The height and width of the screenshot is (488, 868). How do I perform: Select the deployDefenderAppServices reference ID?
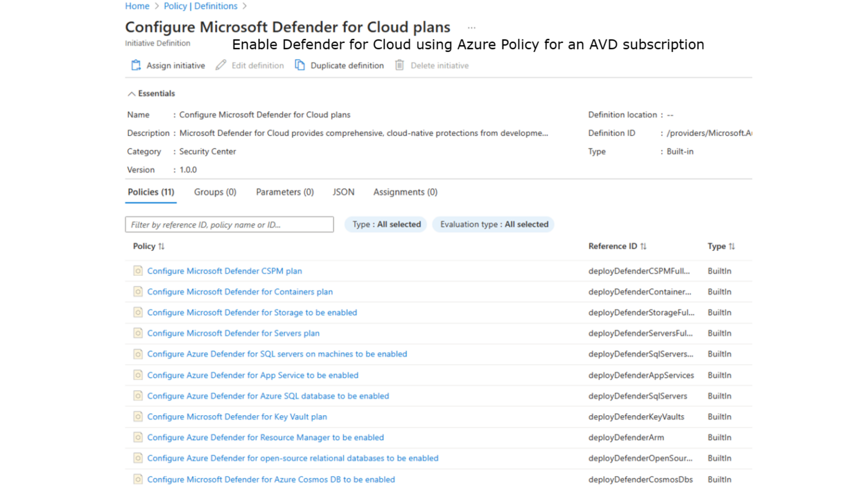pos(641,375)
